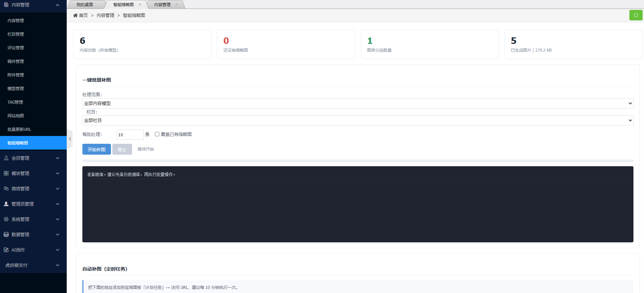Click 内容管理 breadcrumb link

pos(106,15)
